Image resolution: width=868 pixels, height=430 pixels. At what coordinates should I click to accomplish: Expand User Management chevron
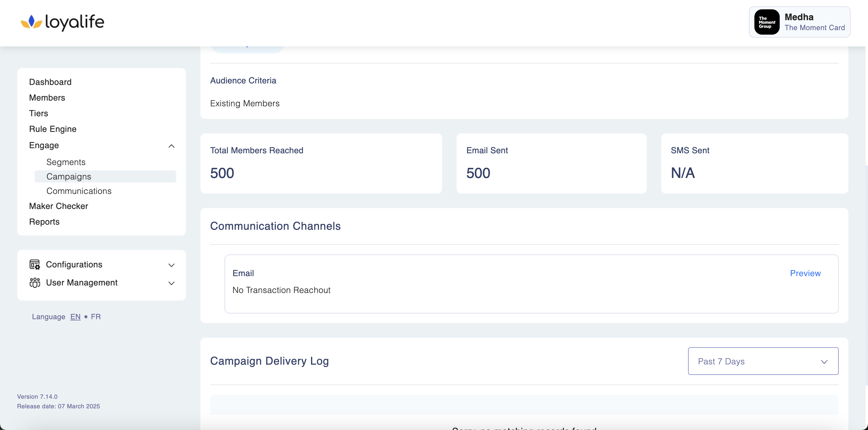click(171, 283)
